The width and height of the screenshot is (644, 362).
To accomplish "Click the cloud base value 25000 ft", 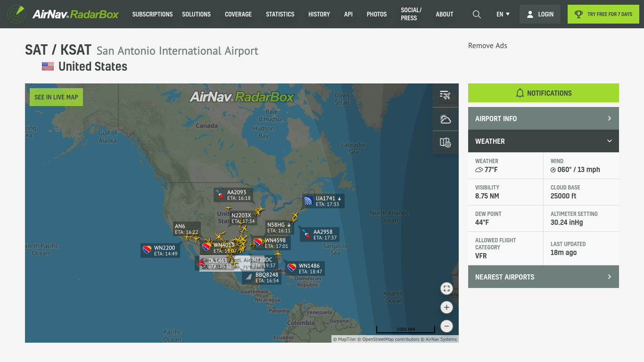I will pos(563,196).
